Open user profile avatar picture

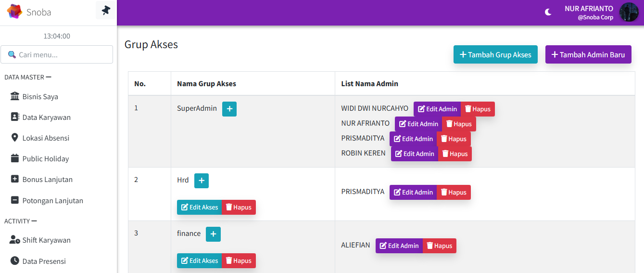click(629, 12)
